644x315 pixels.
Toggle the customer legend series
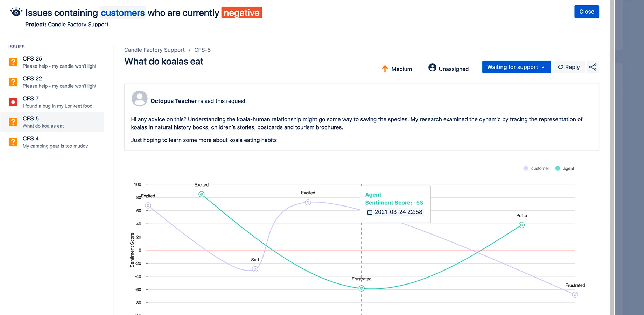536,168
